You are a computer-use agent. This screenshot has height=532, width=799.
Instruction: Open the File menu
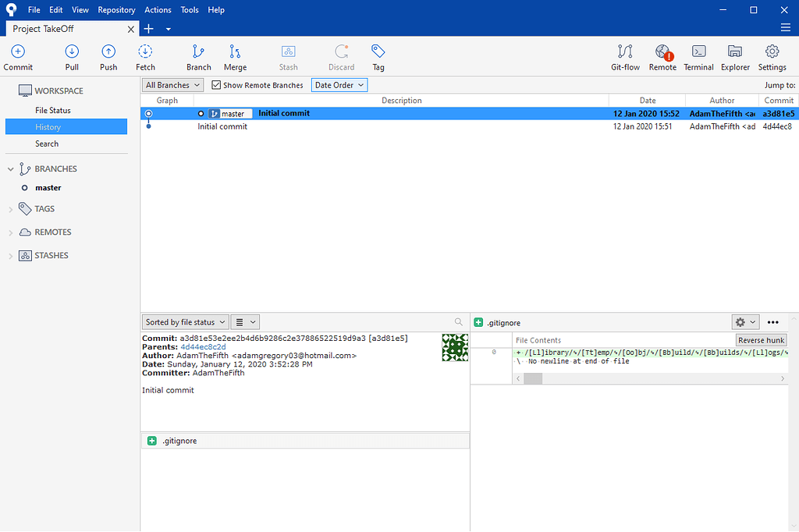coord(34,9)
